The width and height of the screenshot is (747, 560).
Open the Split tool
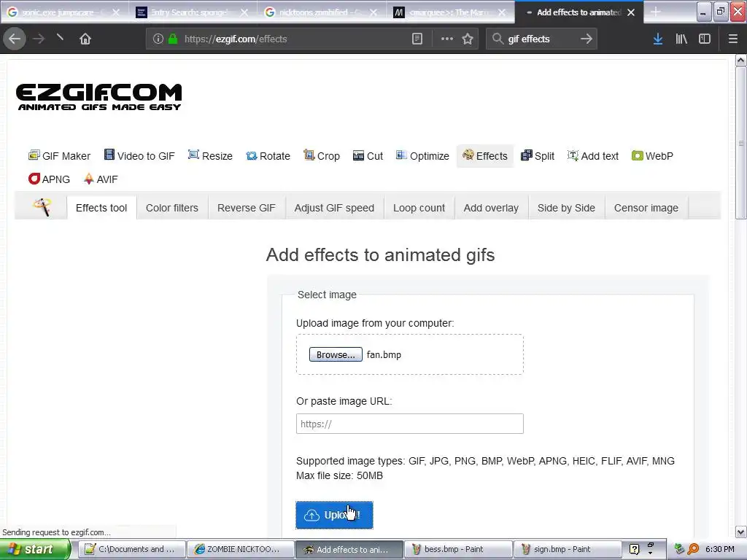click(x=538, y=156)
